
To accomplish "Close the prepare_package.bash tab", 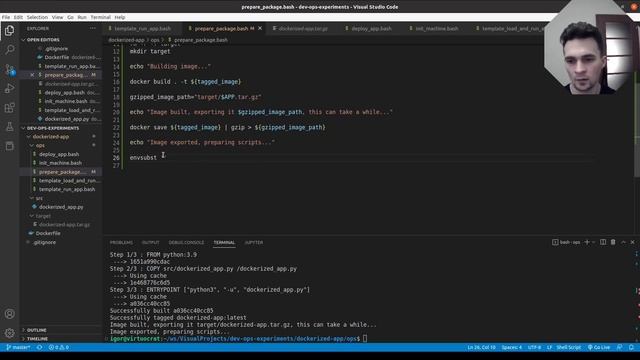I will click(260, 28).
